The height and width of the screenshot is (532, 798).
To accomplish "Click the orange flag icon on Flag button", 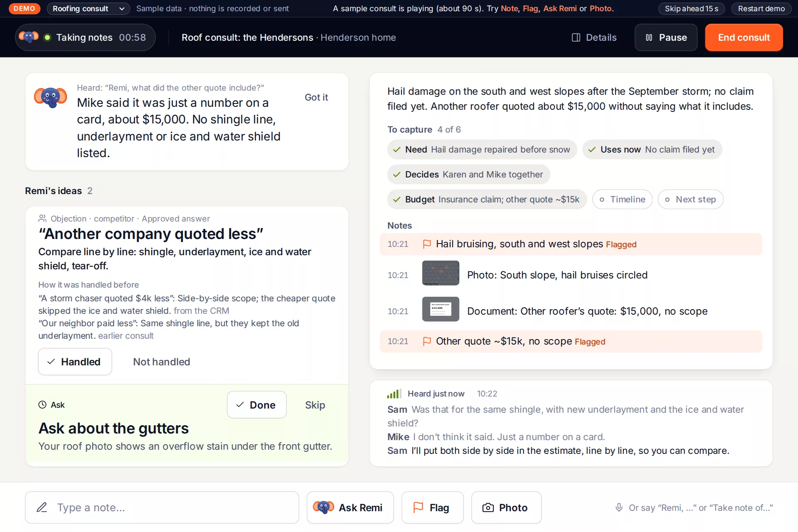I will pos(418,507).
